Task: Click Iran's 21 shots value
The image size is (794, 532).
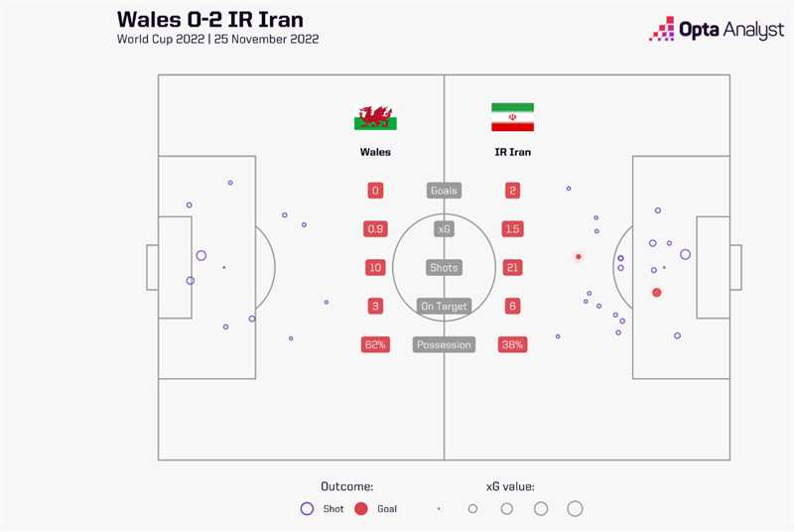Action: coord(512,268)
